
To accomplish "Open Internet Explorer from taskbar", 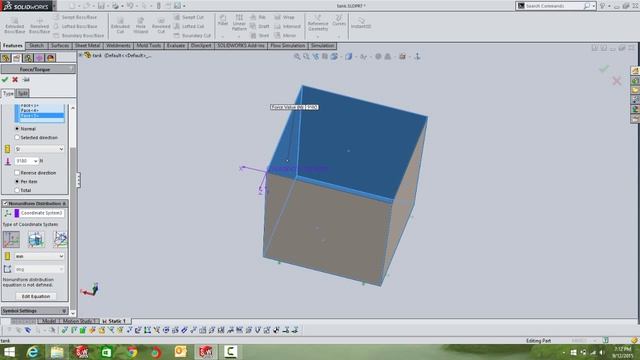I will [33, 352].
